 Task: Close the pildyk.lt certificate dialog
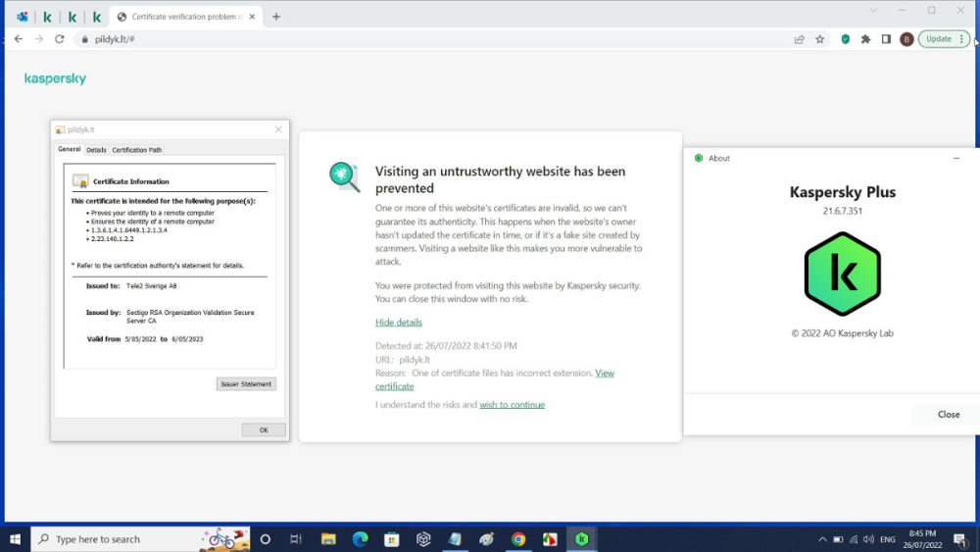[278, 129]
